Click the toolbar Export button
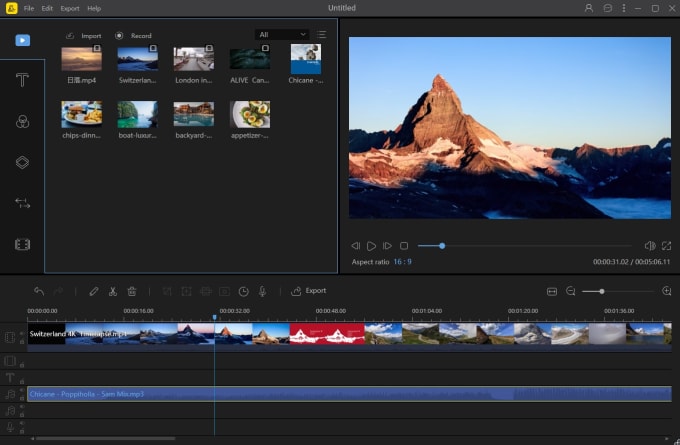This screenshot has height=445, width=680. point(309,291)
